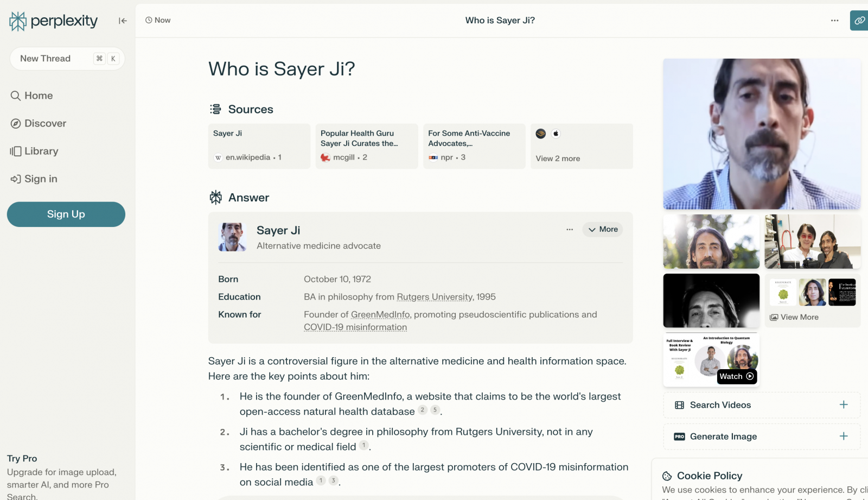Click the Perplexity logo

click(54, 21)
